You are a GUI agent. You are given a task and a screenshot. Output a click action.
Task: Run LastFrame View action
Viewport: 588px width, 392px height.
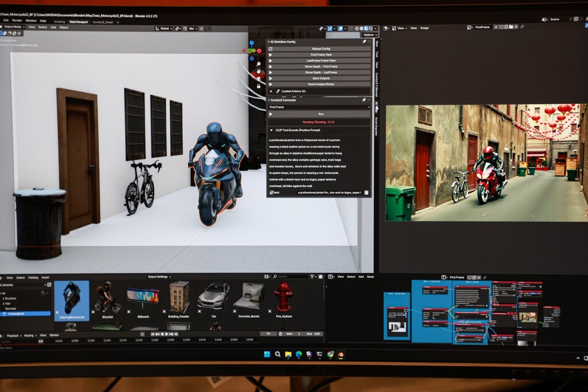(320, 61)
